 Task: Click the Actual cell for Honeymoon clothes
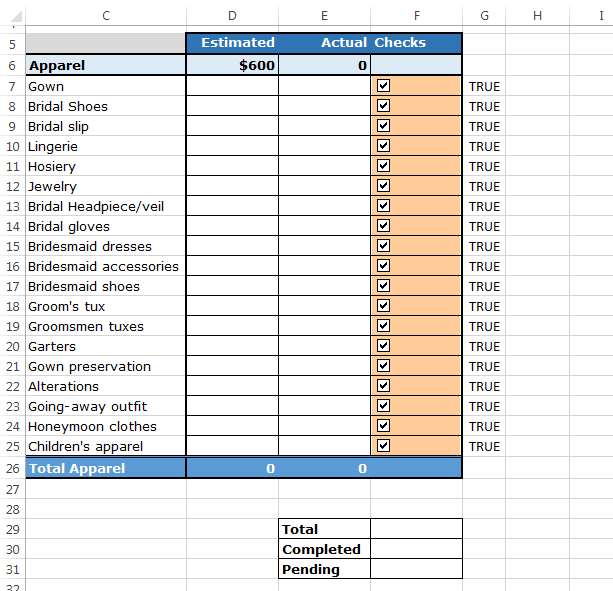324,426
